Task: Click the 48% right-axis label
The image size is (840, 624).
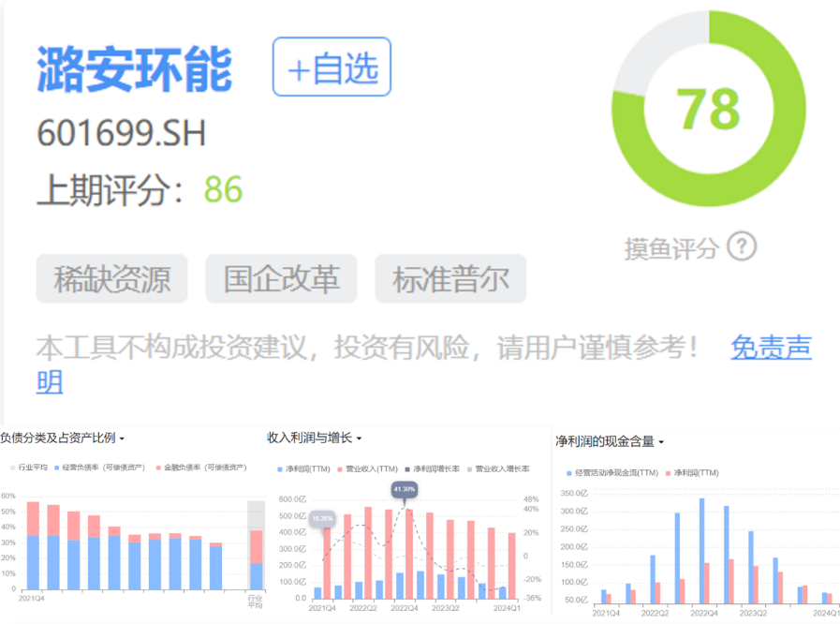Action: [x=531, y=499]
